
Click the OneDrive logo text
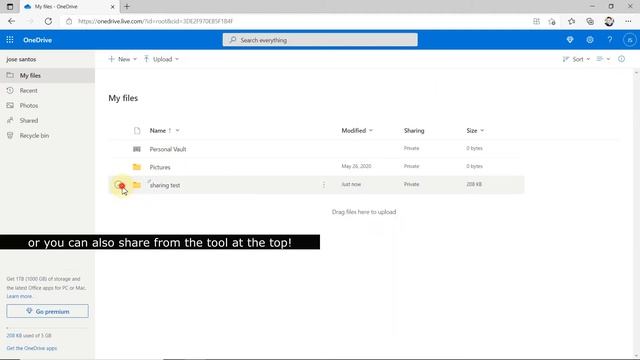tap(37, 40)
